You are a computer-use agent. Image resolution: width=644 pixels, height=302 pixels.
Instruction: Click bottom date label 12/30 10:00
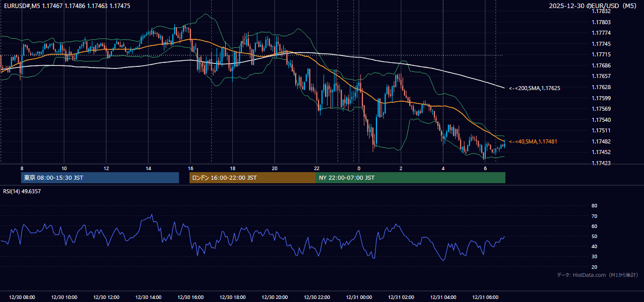(x=64, y=297)
